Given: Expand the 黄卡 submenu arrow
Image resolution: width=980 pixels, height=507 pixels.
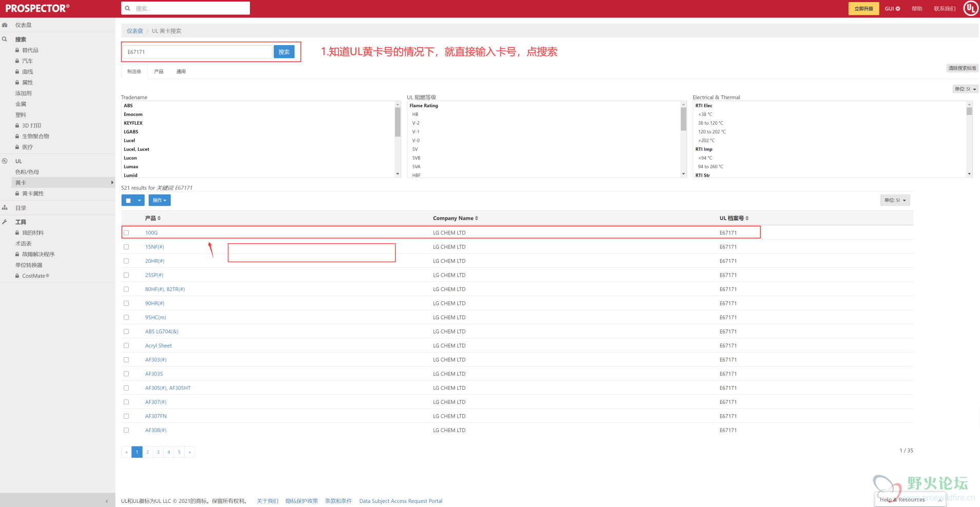Looking at the screenshot, I should [x=112, y=183].
